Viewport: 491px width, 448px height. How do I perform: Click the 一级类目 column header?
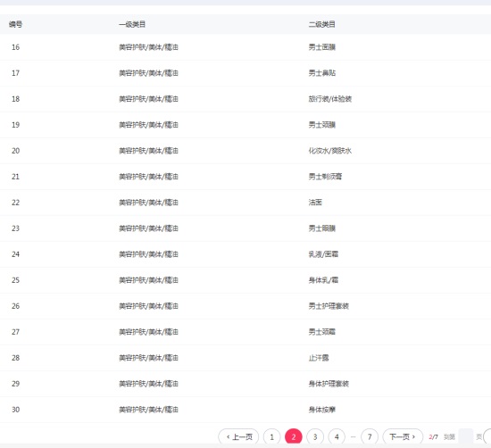coord(132,24)
